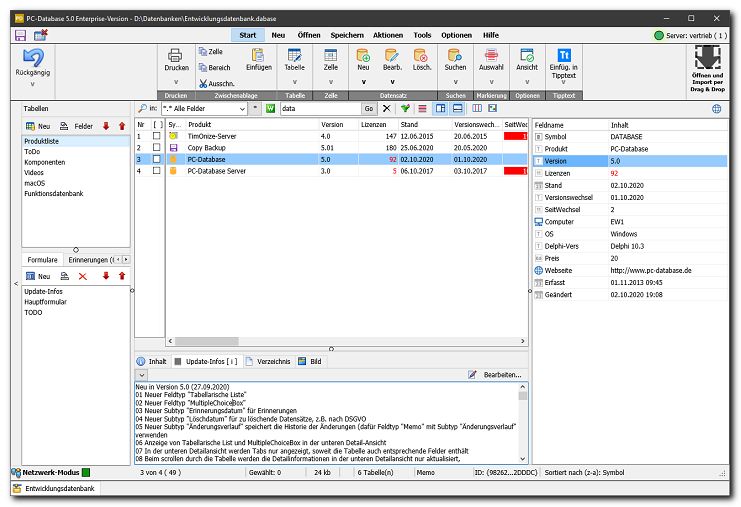Create a record with the Neu database icon
This screenshot has height=507, width=741.
pos(363,55)
